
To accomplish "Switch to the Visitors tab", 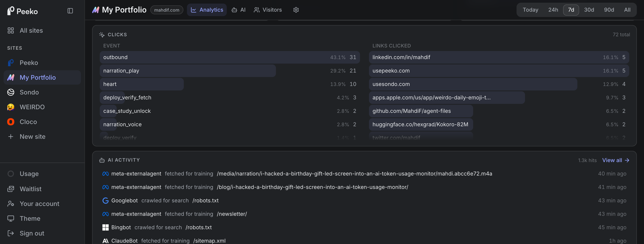I will 268,10.
